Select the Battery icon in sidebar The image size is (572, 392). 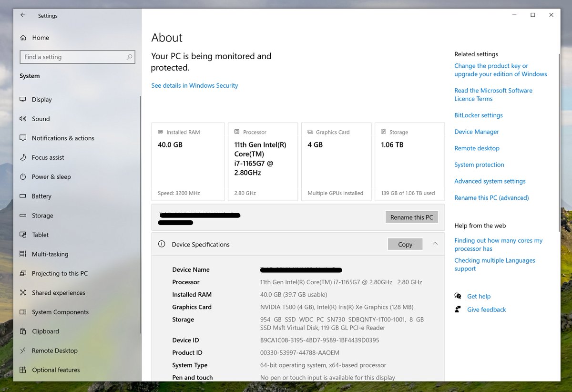(x=23, y=196)
